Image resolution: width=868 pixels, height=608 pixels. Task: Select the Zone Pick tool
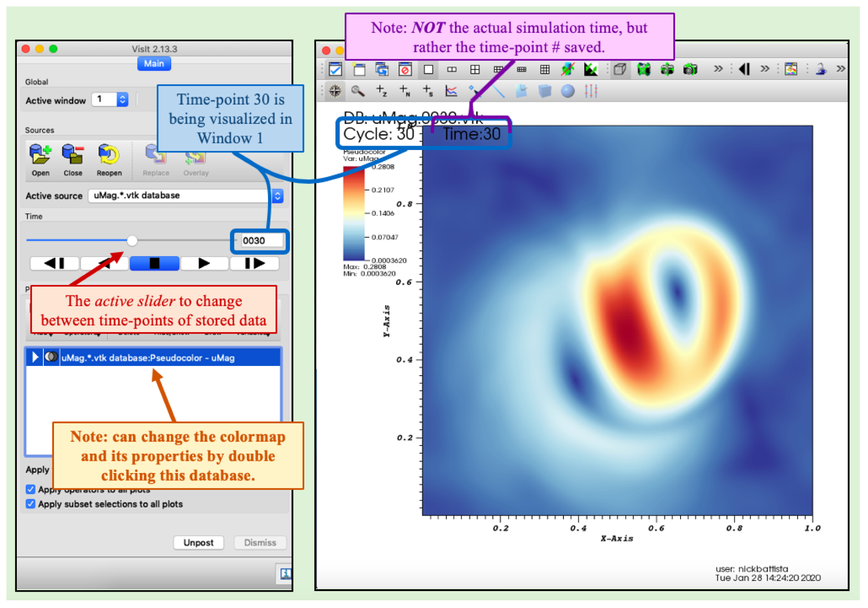tap(381, 91)
